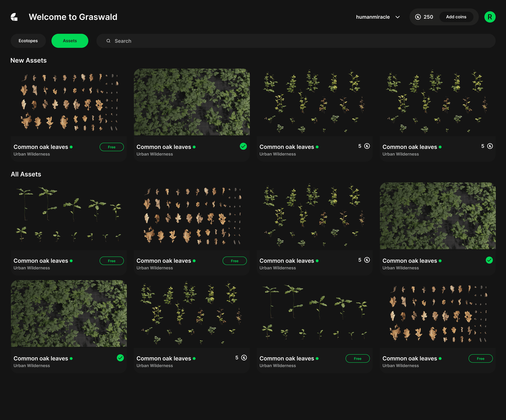Click the search magnifier icon
Viewport: 506px width, 420px height.
[x=108, y=41]
